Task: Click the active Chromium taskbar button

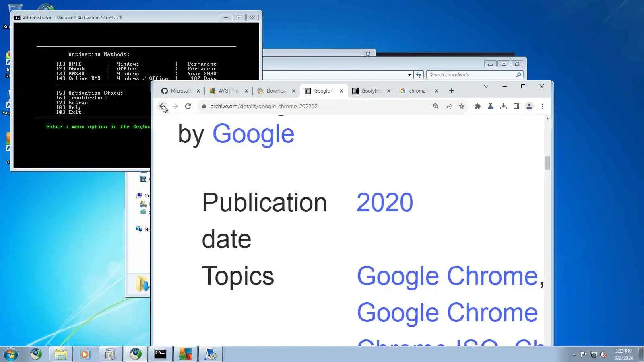Action: point(136,354)
